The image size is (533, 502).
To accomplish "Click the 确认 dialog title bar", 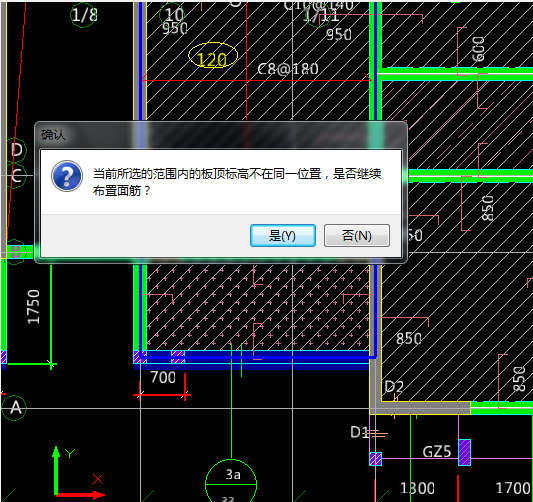I will coord(221,135).
